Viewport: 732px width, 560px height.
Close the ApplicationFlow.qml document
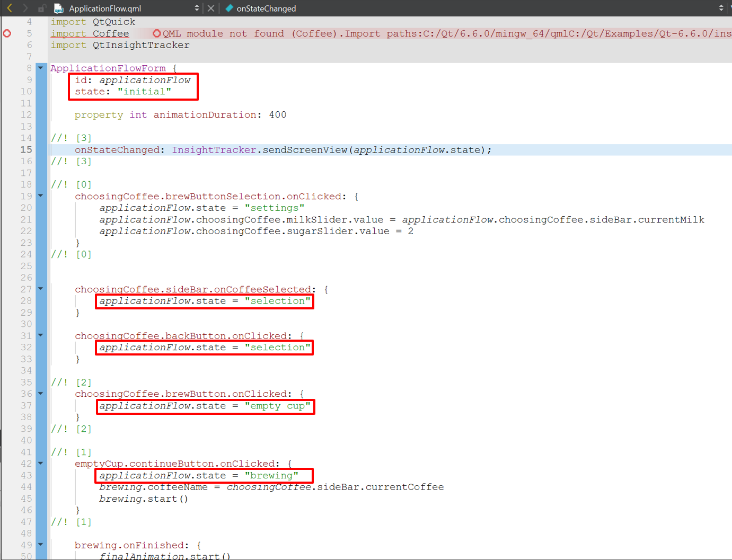(211, 8)
